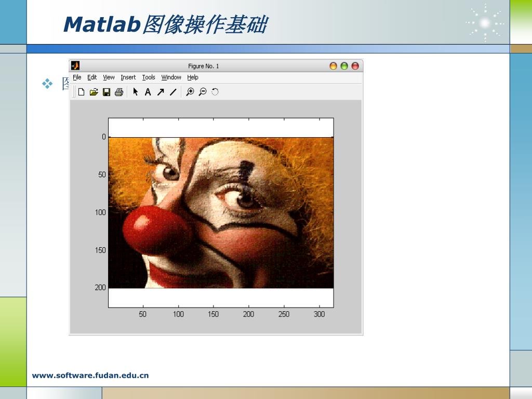Open the Help menu

pyautogui.click(x=192, y=77)
